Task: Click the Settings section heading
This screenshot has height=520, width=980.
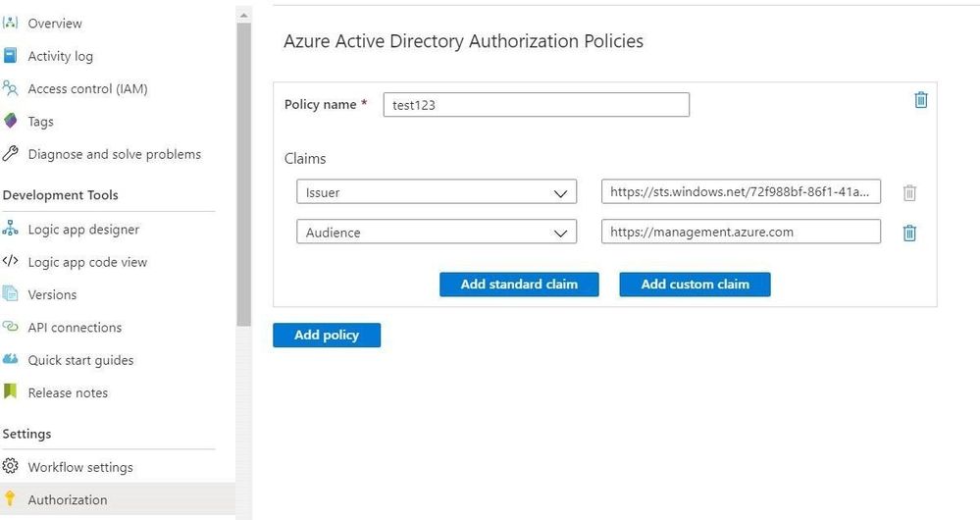Action: tap(26, 434)
